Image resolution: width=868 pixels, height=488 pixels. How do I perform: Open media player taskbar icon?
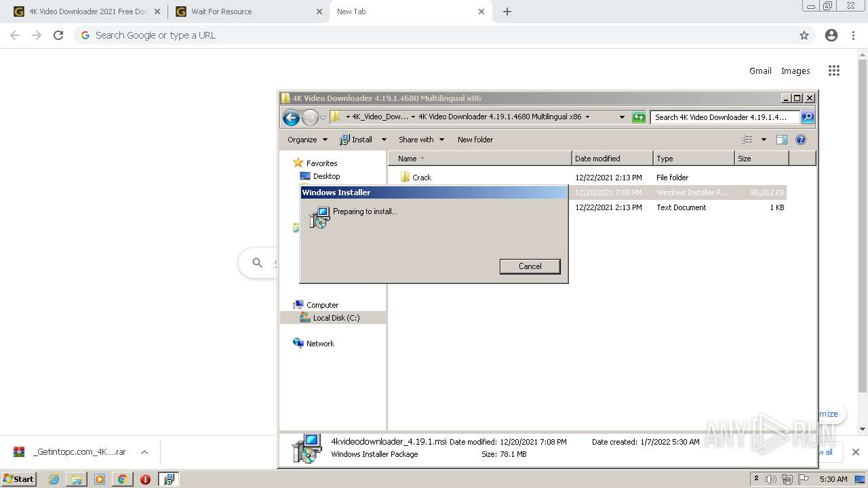(x=100, y=479)
